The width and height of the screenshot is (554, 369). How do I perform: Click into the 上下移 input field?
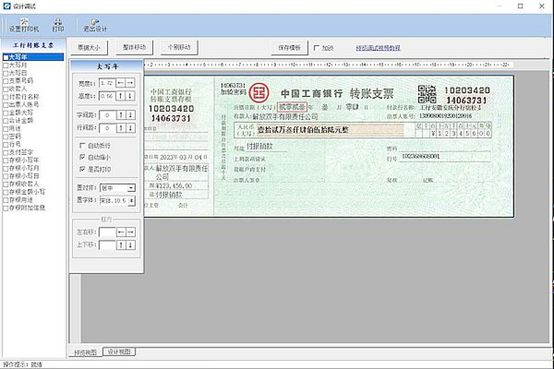[107, 245]
